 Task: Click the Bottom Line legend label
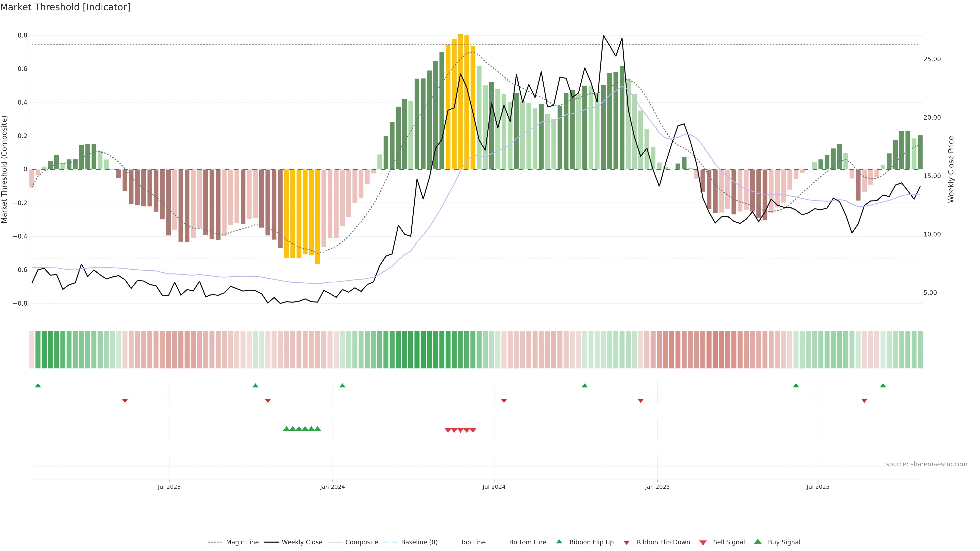pyautogui.click(x=527, y=542)
